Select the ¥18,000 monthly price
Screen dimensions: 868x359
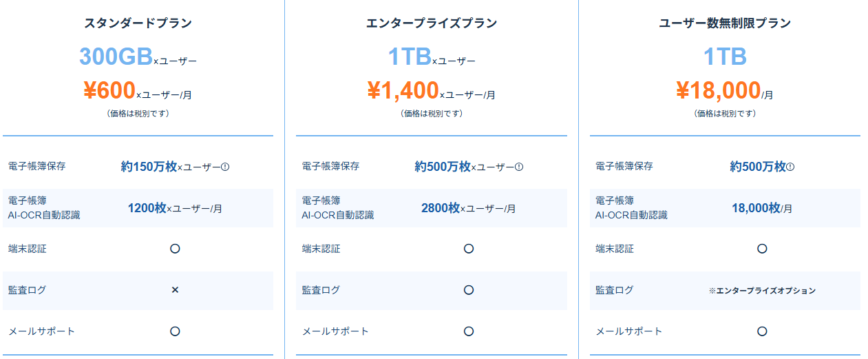(718, 90)
